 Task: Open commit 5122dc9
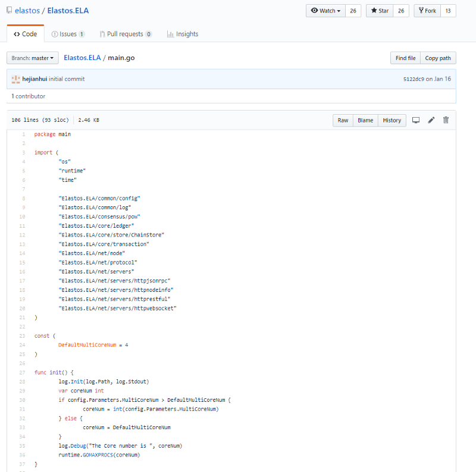point(414,79)
